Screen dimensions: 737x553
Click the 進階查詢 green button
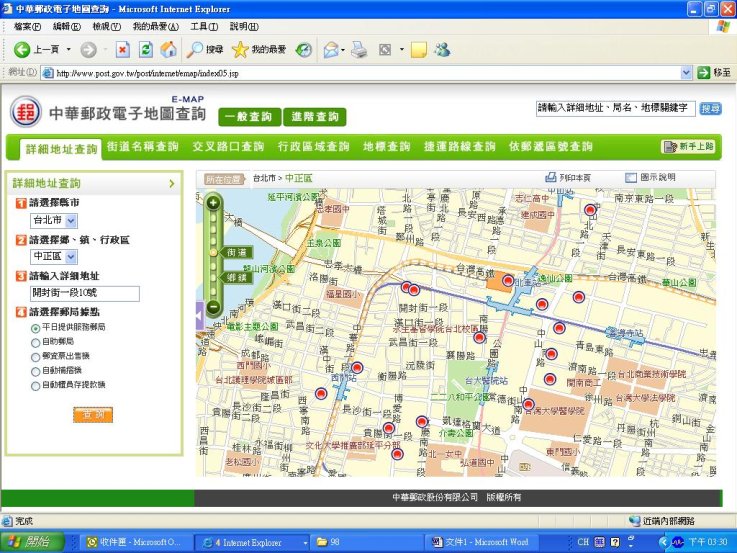coord(314,117)
